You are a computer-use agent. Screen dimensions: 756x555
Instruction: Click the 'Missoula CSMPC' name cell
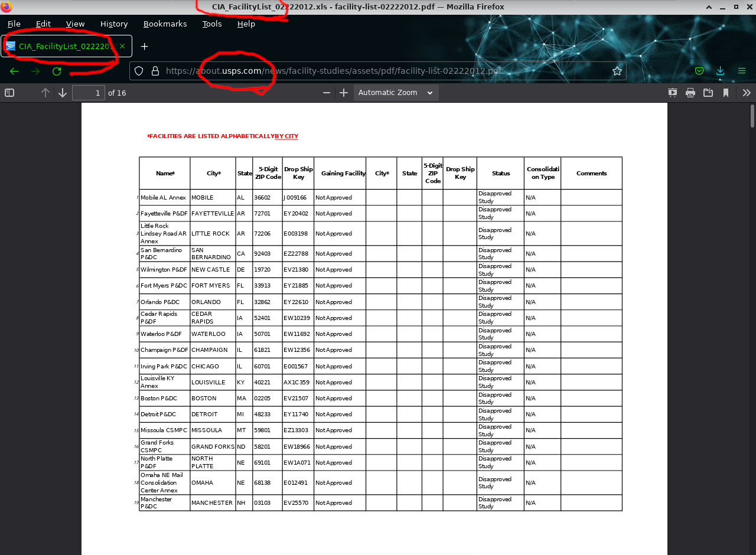tap(164, 430)
